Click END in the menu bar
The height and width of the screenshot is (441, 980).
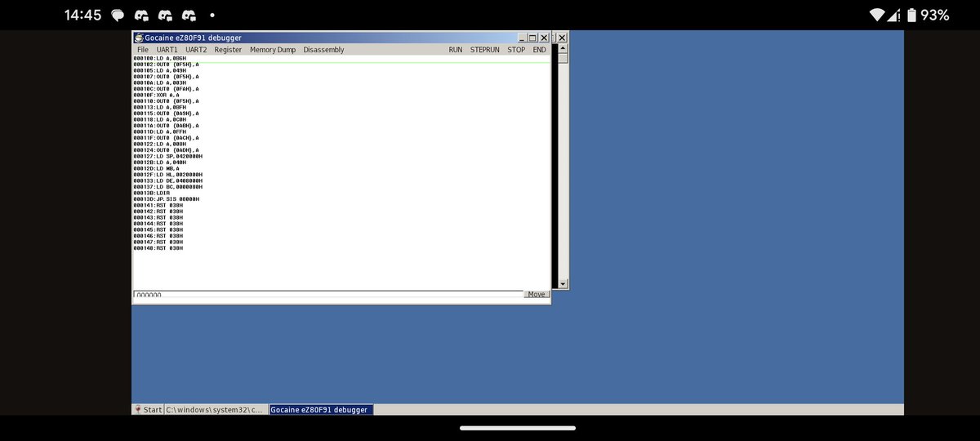point(539,50)
